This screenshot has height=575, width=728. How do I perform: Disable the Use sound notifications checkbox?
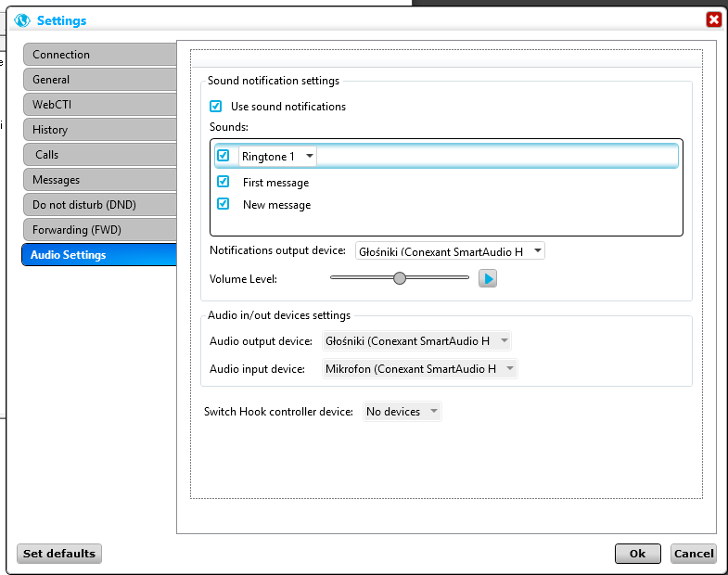tap(216, 107)
